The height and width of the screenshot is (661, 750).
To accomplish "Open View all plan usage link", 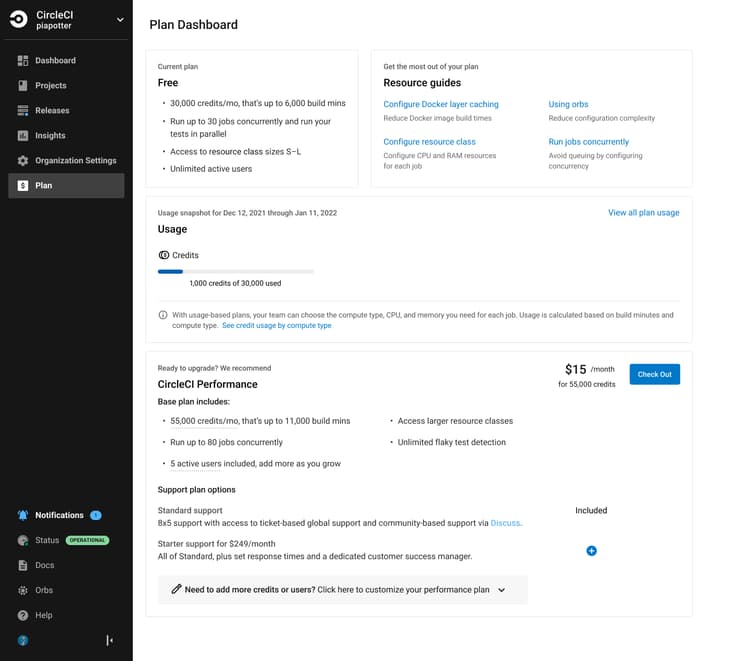I will [643, 213].
